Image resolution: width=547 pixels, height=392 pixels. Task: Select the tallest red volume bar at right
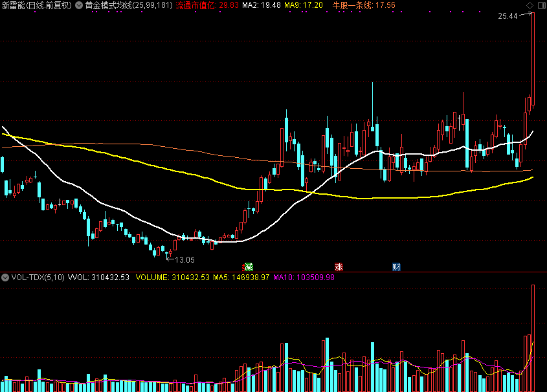coord(533,338)
